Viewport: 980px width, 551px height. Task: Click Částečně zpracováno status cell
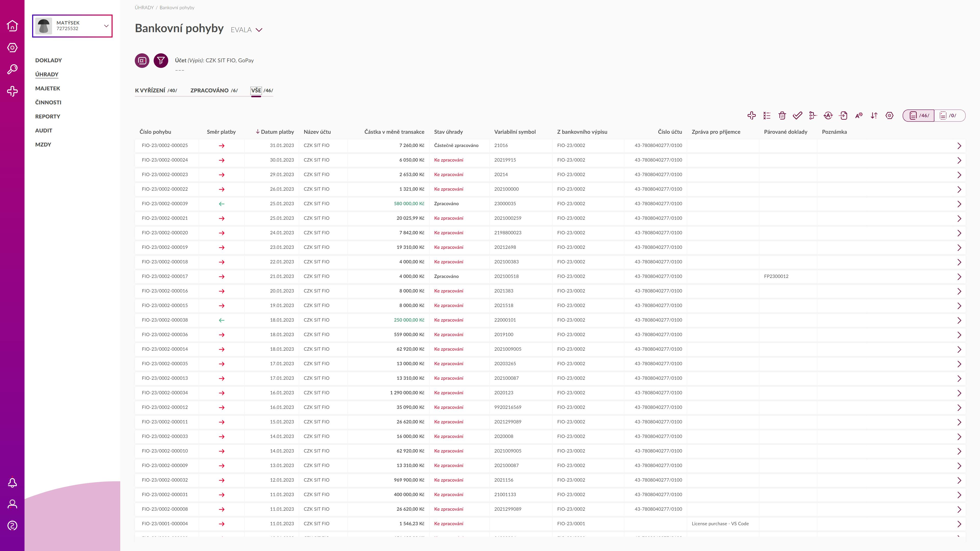(x=456, y=146)
